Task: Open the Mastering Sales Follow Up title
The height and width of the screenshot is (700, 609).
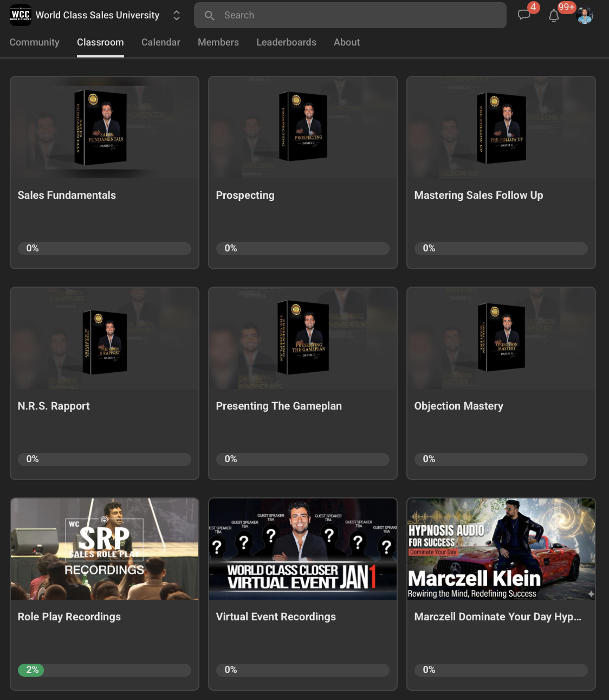Action: [478, 195]
